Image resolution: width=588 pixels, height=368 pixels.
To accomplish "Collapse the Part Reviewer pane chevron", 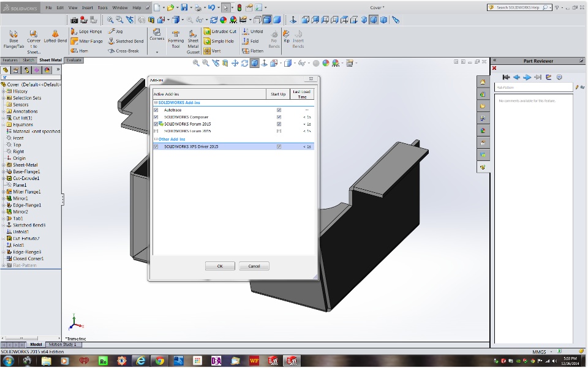I will point(495,61).
